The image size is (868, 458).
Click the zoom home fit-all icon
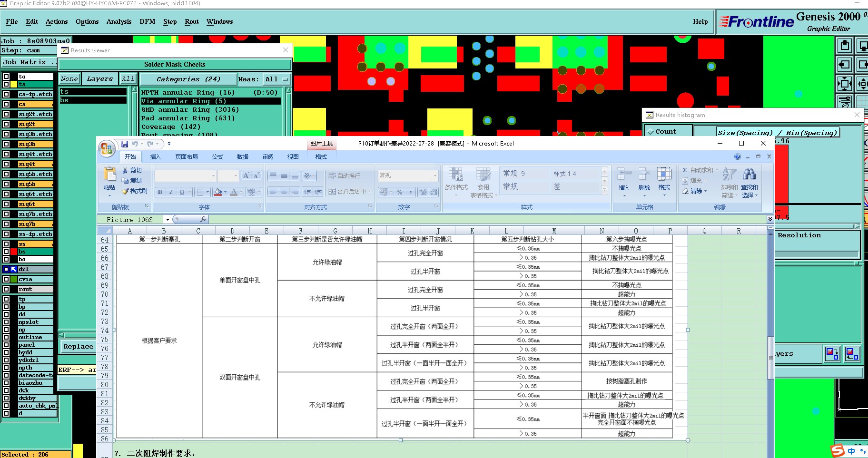(845, 84)
